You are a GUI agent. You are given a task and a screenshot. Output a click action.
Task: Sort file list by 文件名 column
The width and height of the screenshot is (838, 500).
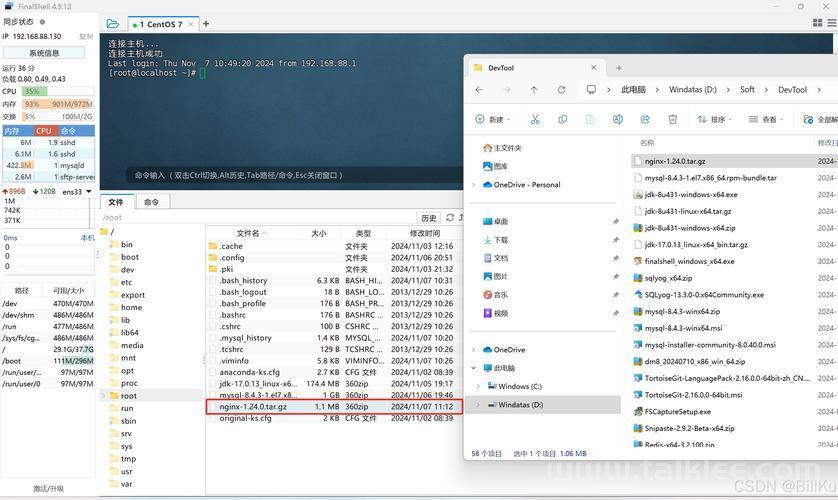tap(251, 233)
